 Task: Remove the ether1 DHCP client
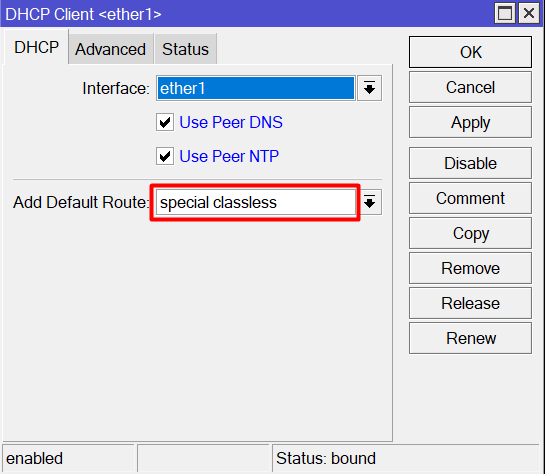(470, 268)
